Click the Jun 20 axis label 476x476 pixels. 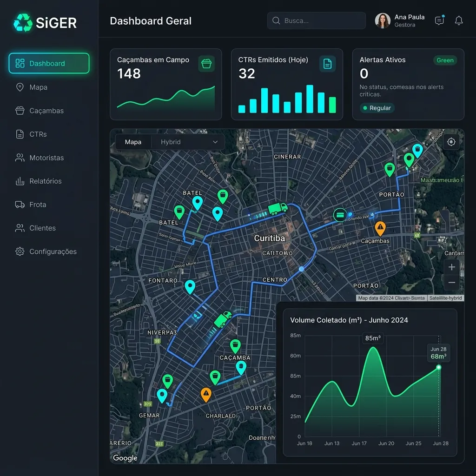[386, 443]
